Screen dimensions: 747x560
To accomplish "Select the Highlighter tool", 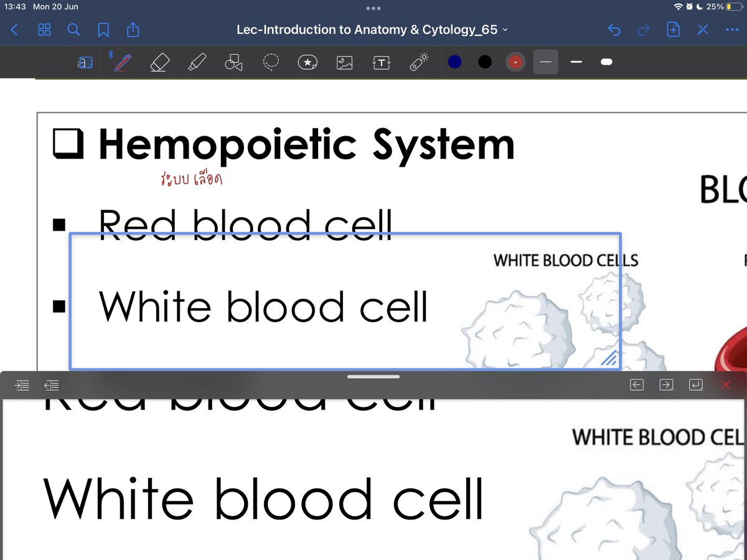I will [x=197, y=62].
